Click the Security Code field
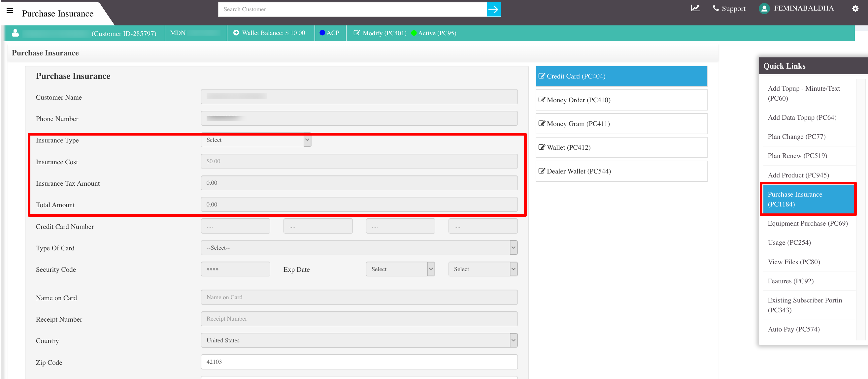Image resolution: width=868 pixels, height=379 pixels. [x=236, y=269]
